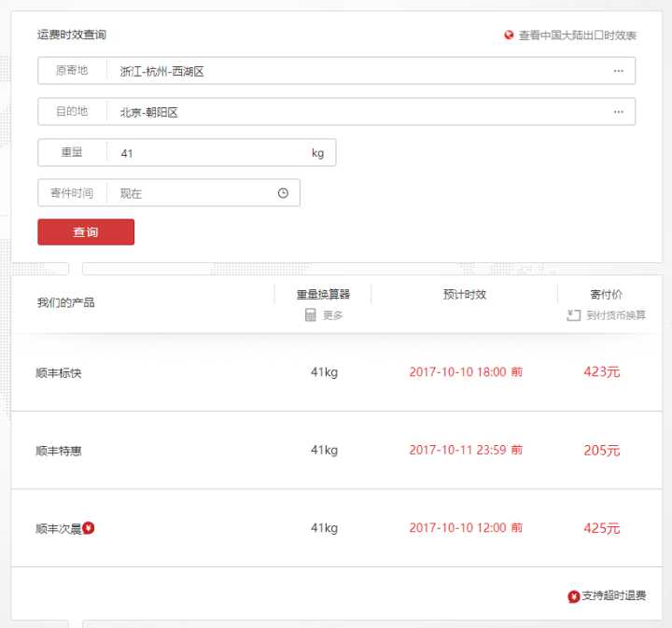Click the weight input containing 41
Viewport: 672px width, 628px height.
(210, 153)
